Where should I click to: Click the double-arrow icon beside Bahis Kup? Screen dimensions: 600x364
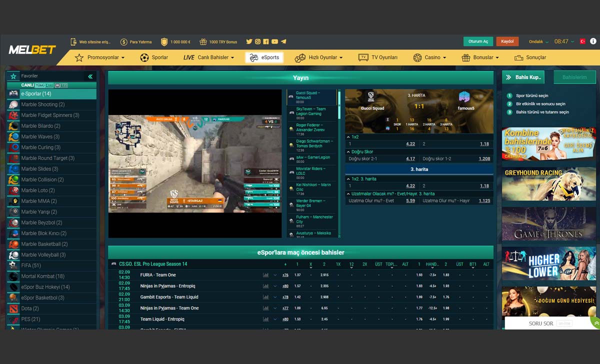point(508,77)
